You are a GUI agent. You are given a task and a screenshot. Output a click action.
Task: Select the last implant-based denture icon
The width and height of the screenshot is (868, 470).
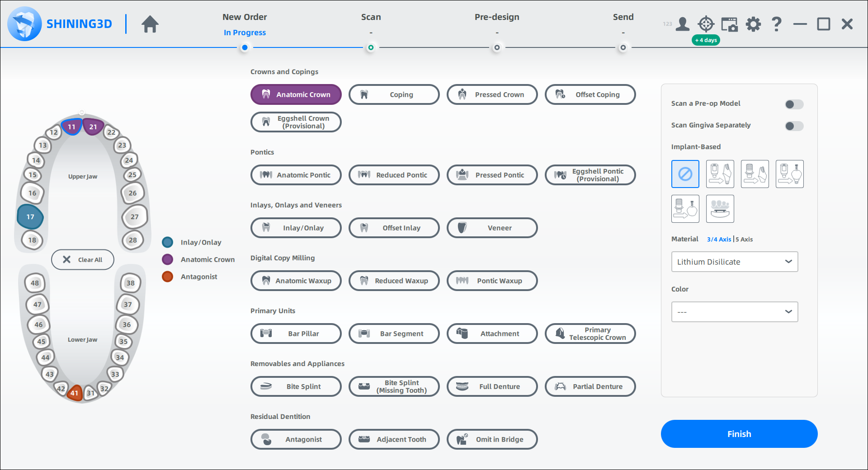(720, 209)
